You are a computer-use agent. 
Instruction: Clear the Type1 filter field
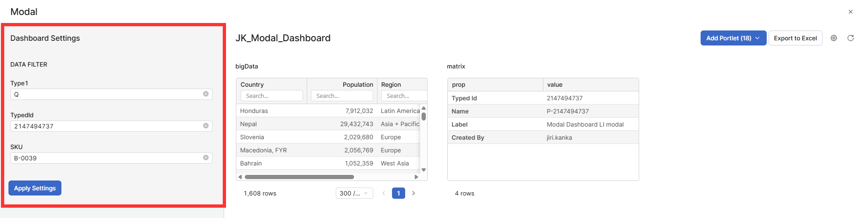(x=205, y=94)
